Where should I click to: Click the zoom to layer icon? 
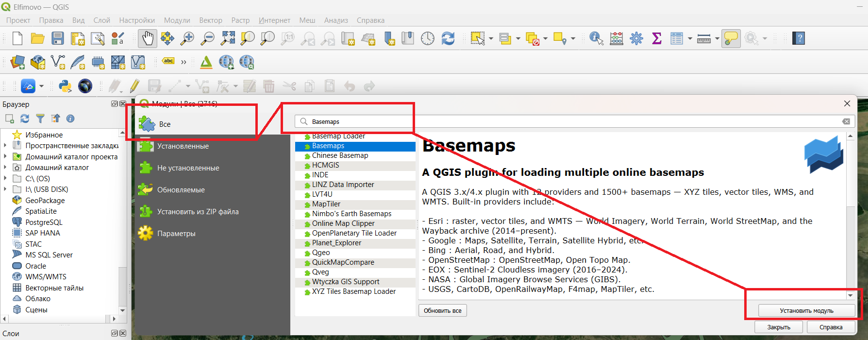coord(267,38)
